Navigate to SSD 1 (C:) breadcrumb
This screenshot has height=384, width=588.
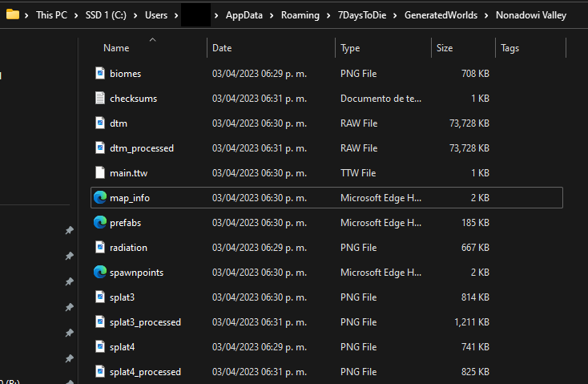coord(106,15)
